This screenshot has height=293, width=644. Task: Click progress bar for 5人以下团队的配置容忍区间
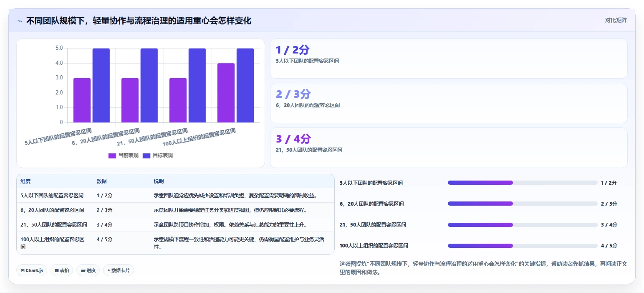(523, 183)
